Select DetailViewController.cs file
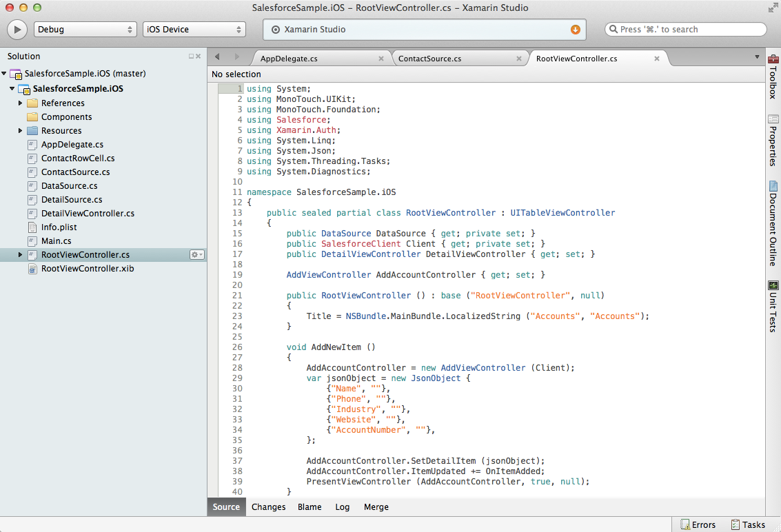Screen dimensions: 781x532 (x=88, y=213)
